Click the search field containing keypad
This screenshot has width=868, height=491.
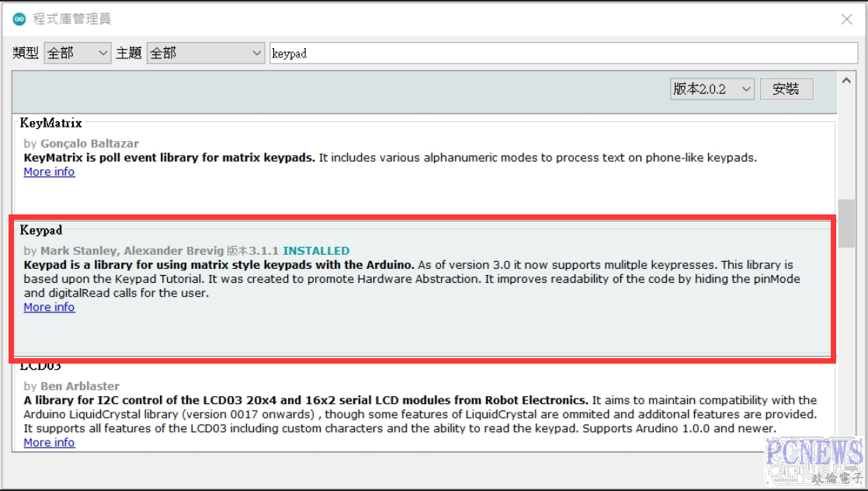tap(564, 53)
